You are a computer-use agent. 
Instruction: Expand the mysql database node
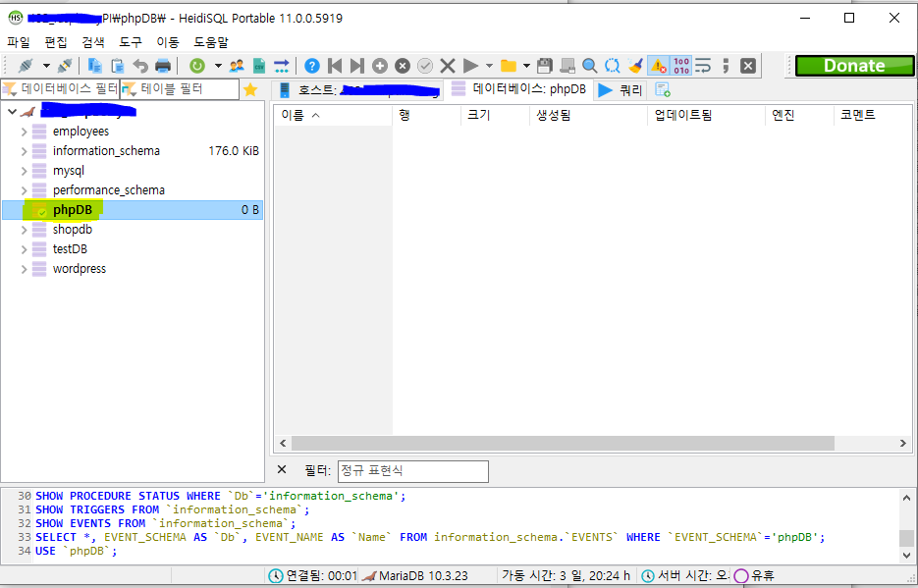coord(24,171)
